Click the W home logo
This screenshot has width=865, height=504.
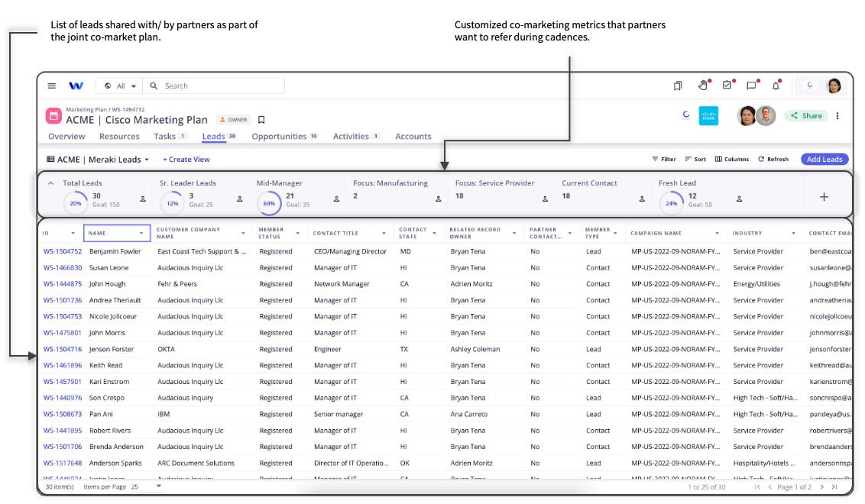76,86
